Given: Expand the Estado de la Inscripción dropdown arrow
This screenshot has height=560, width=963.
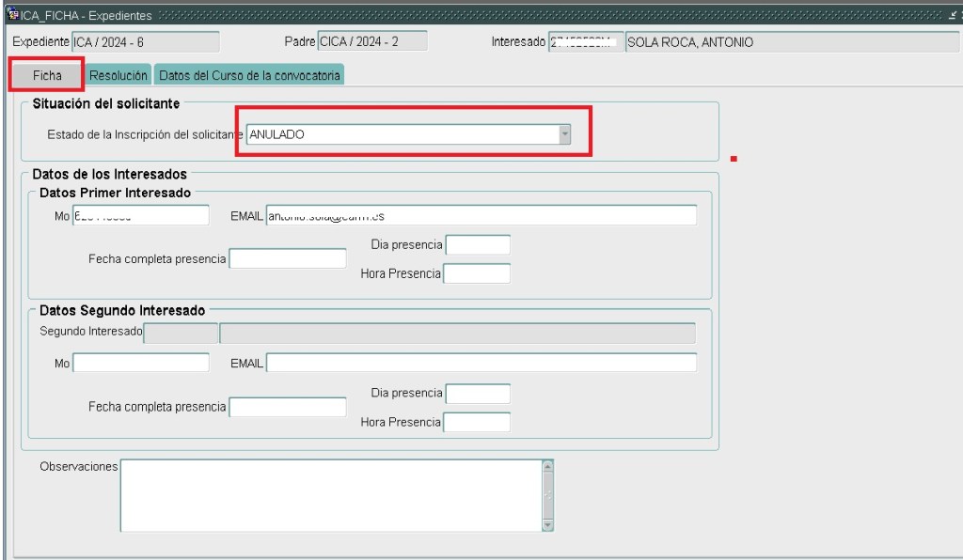Looking at the screenshot, I should (564, 134).
